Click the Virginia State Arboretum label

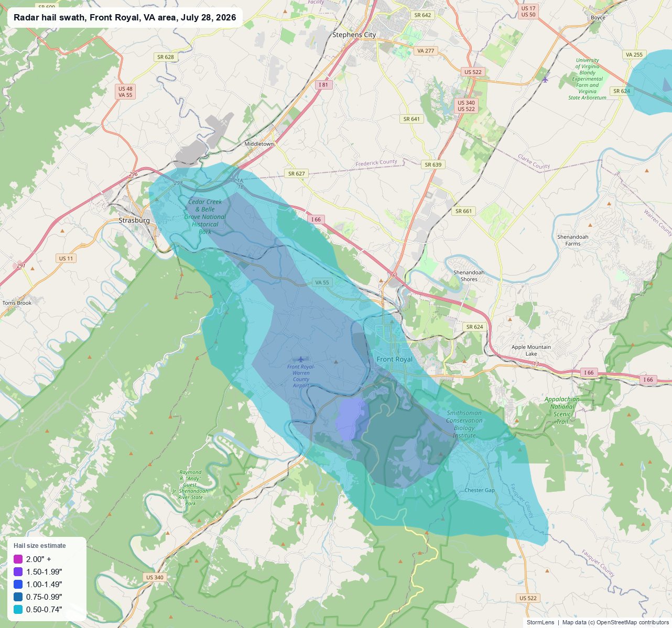coord(587,79)
